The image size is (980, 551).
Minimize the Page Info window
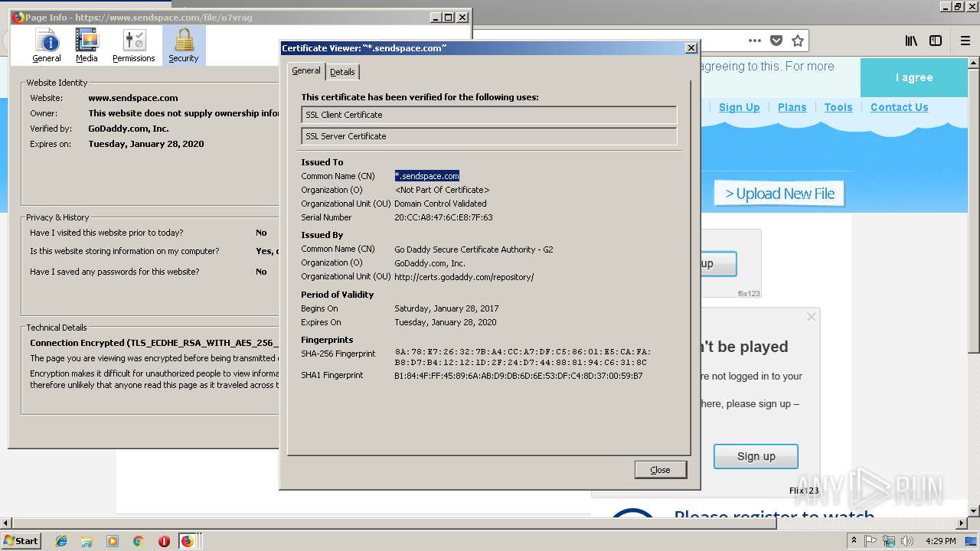pos(436,17)
